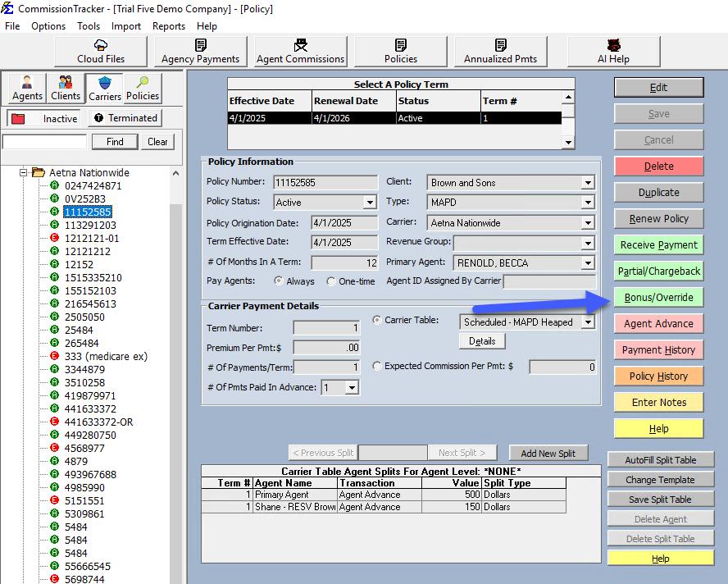Collapse the Aetna Nationwide tree node
The height and width of the screenshot is (584, 728).
point(24,173)
